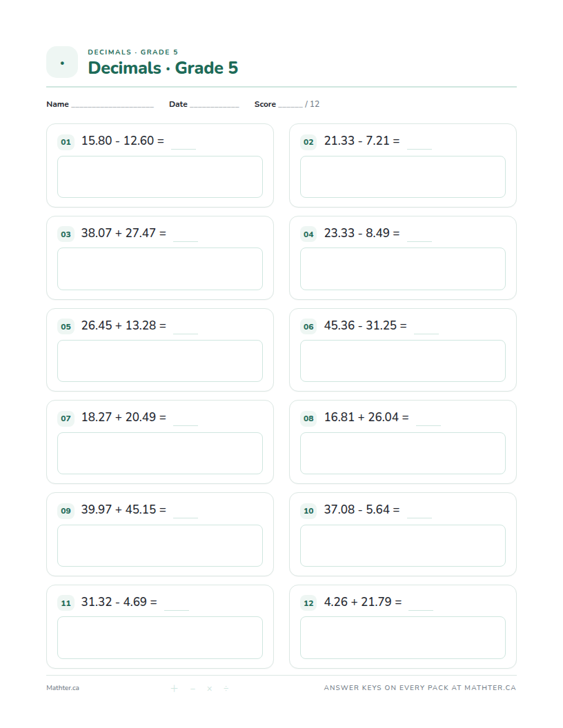This screenshot has width=563, height=728.
Task: Click the problem 01 number badge
Action: (x=66, y=141)
